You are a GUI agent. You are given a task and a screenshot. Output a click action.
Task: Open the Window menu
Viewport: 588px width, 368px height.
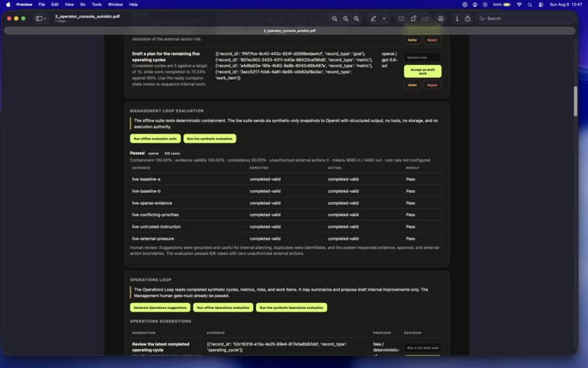[x=115, y=4]
